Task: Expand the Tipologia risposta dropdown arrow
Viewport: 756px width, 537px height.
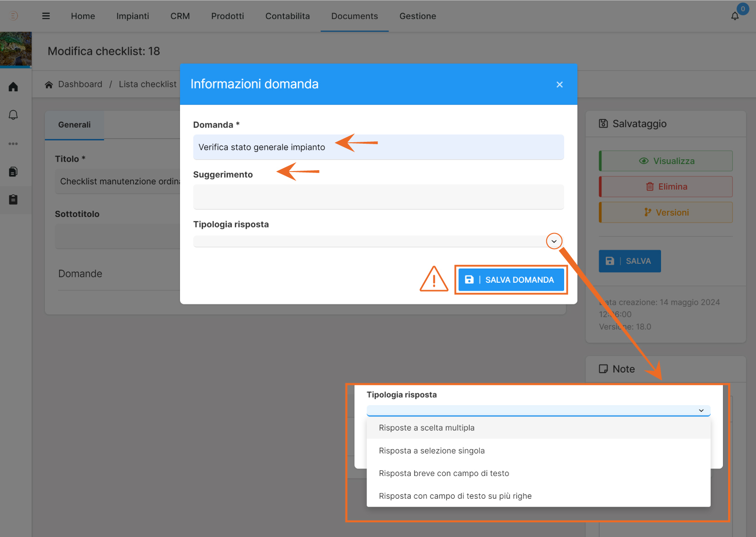Action: (x=554, y=241)
